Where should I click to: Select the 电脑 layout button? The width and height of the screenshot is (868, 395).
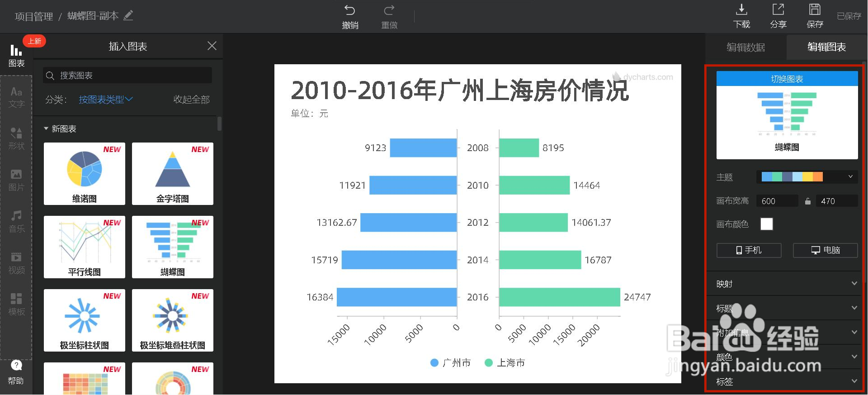tap(826, 250)
